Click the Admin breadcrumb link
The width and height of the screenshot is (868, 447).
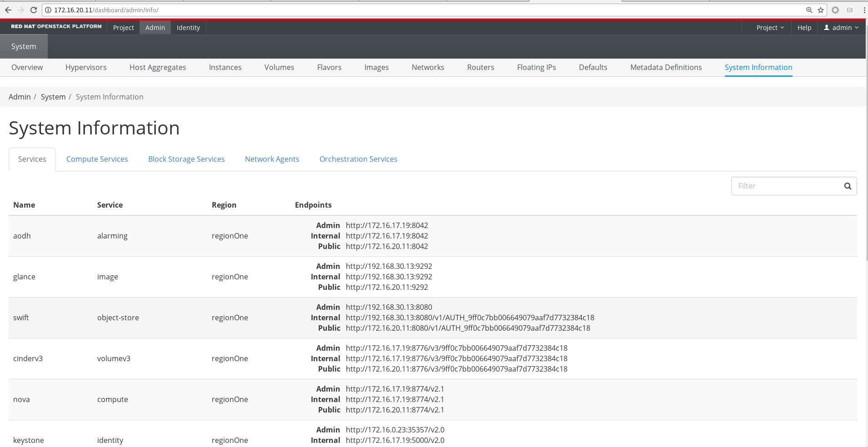pyautogui.click(x=20, y=97)
